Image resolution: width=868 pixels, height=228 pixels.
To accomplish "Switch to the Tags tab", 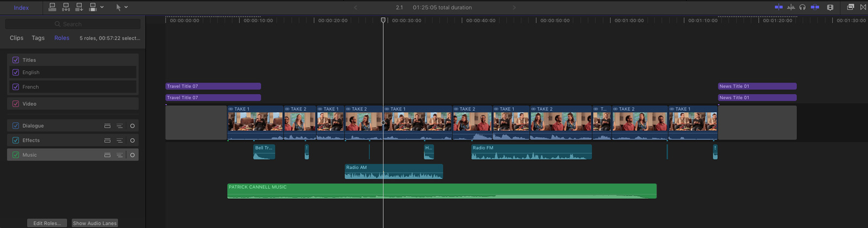I will [38, 38].
